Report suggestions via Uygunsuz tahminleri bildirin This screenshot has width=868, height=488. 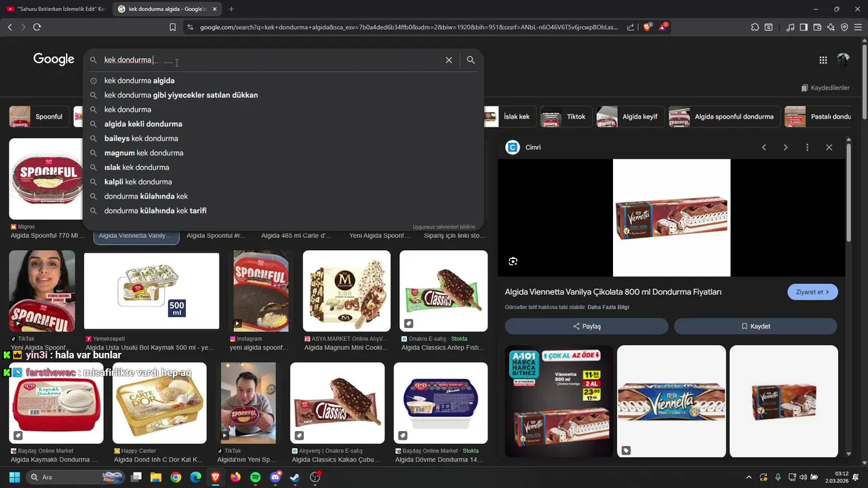click(444, 227)
